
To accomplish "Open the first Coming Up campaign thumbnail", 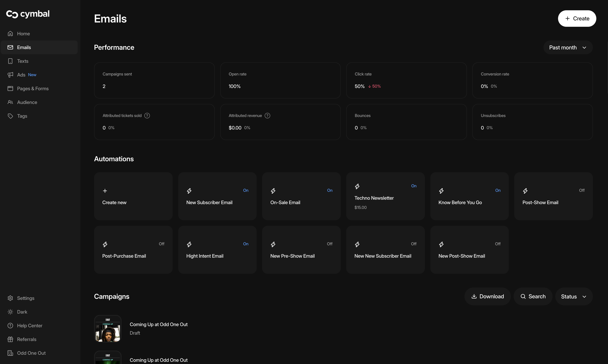I will (108, 328).
